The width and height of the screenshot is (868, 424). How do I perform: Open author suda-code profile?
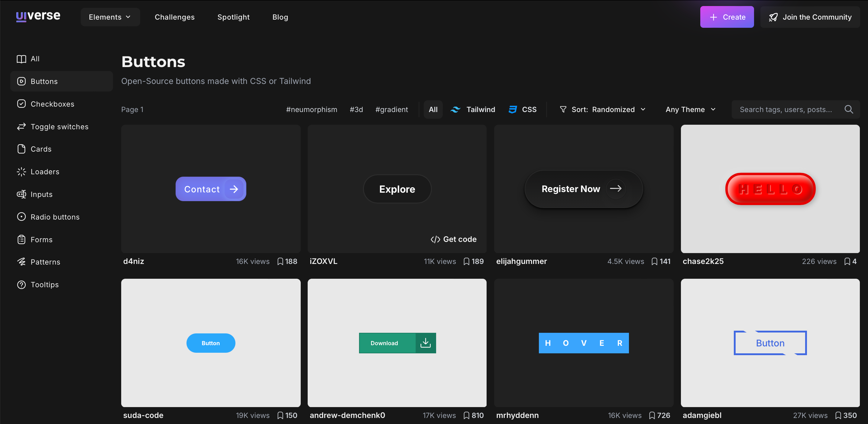click(143, 415)
